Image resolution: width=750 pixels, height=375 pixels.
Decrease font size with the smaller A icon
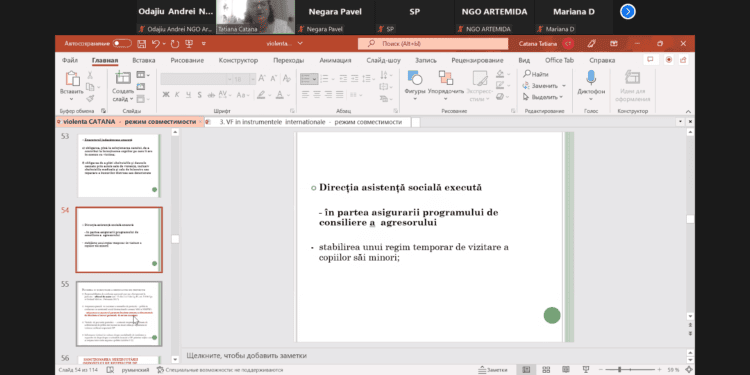(274, 78)
